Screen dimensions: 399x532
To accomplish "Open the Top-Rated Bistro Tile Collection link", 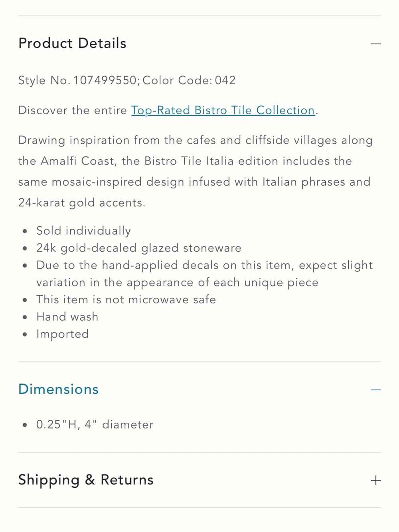I will (223, 110).
